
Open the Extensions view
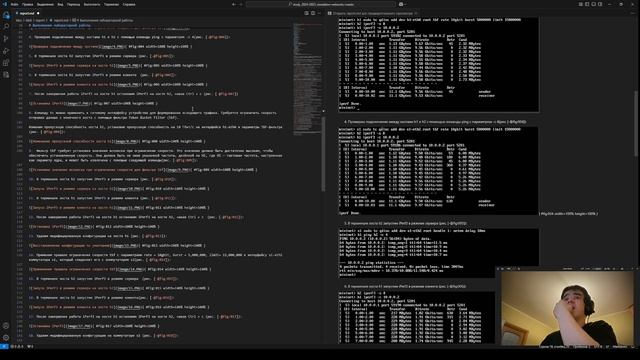tap(6, 63)
